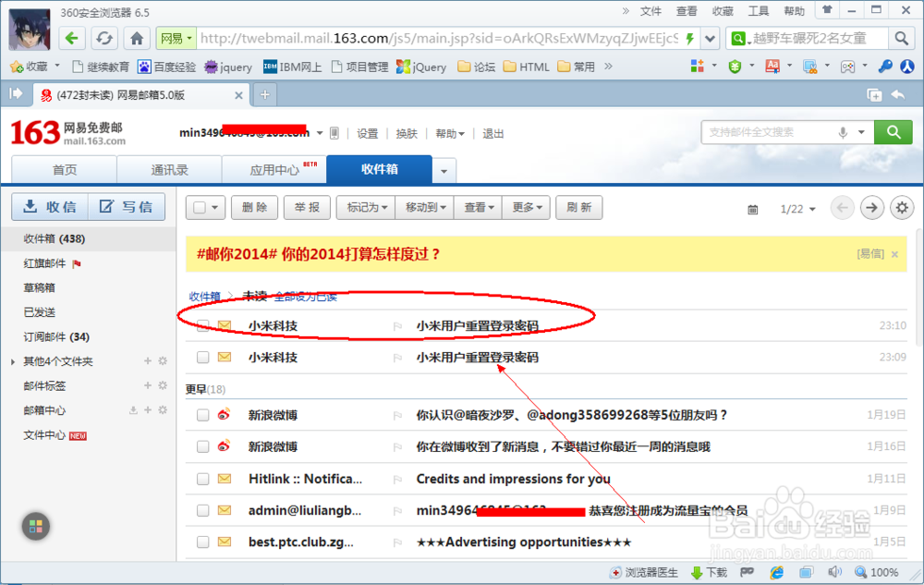Image resolution: width=924 pixels, height=585 pixels.
Task: Click the 举报 button
Action: pyautogui.click(x=307, y=207)
